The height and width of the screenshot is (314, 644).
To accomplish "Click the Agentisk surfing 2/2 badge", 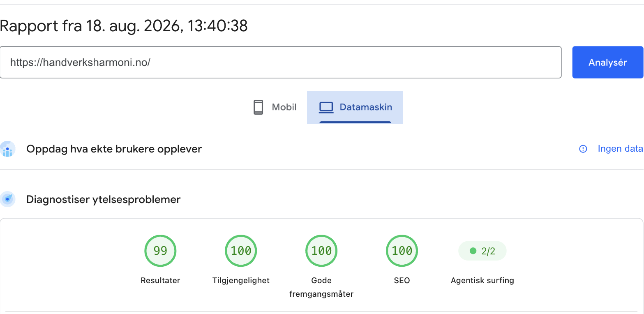I will click(482, 251).
